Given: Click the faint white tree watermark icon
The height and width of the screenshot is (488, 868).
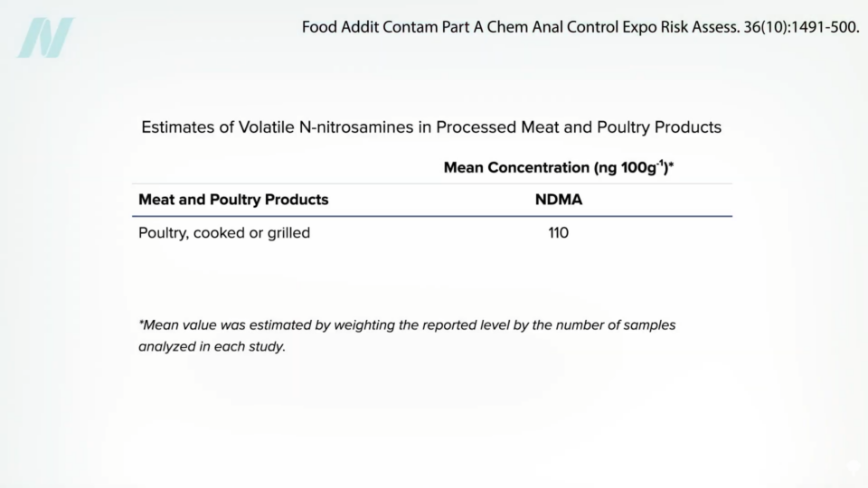Looking at the screenshot, I should tap(854, 467).
